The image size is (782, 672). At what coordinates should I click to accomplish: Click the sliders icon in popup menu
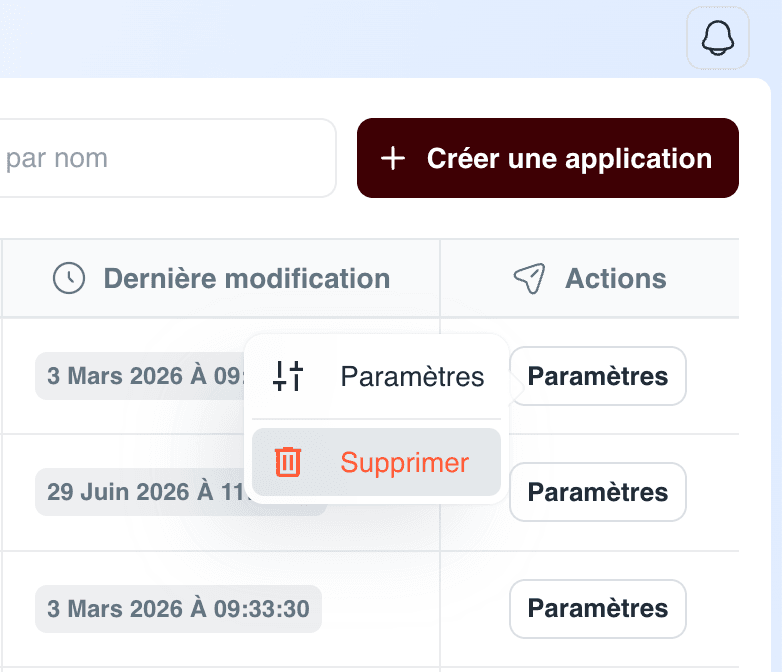tap(288, 376)
